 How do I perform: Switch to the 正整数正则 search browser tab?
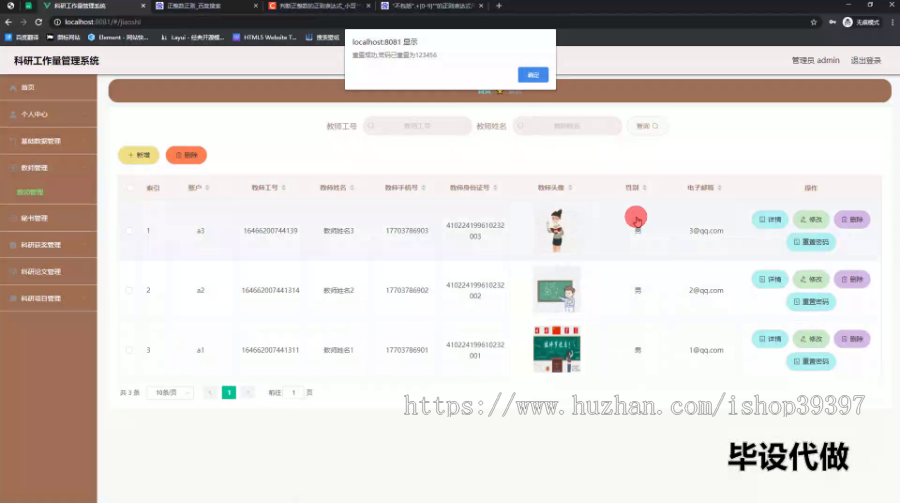pos(207,6)
